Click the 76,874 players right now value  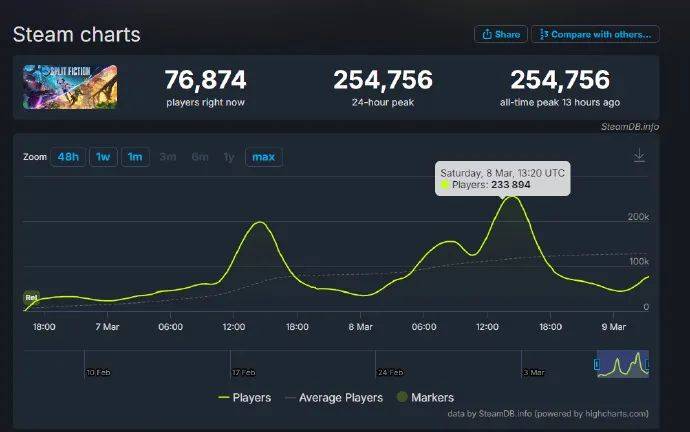[206, 80]
